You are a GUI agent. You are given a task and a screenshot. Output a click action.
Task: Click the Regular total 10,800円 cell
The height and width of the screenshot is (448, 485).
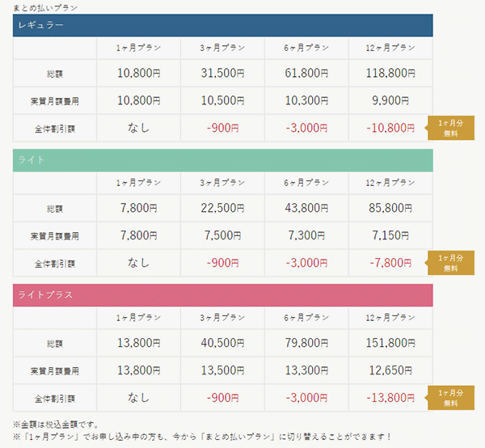[138, 74]
